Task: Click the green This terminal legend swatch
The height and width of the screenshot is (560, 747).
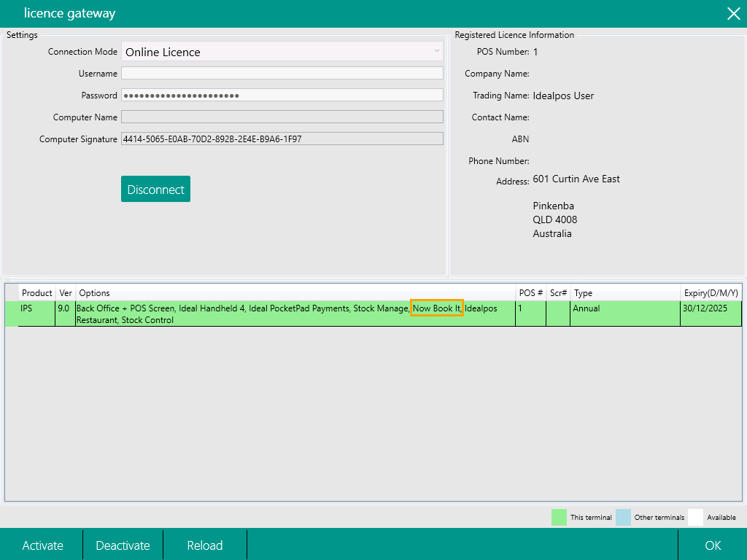Action: pyautogui.click(x=560, y=517)
